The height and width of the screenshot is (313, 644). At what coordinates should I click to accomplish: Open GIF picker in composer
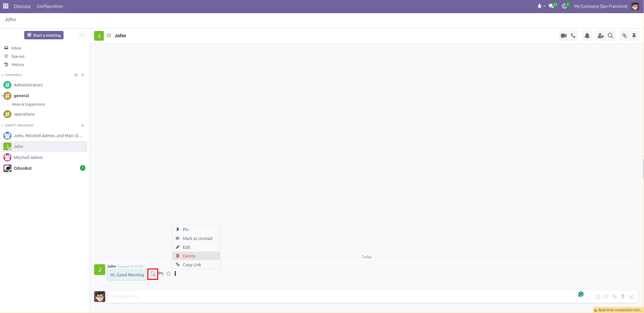pos(606,297)
